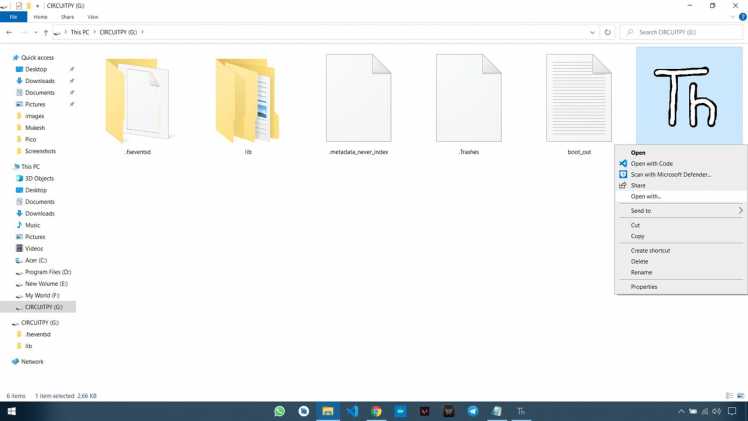Open the lib folder icon
The image size is (748, 421).
click(x=247, y=100)
